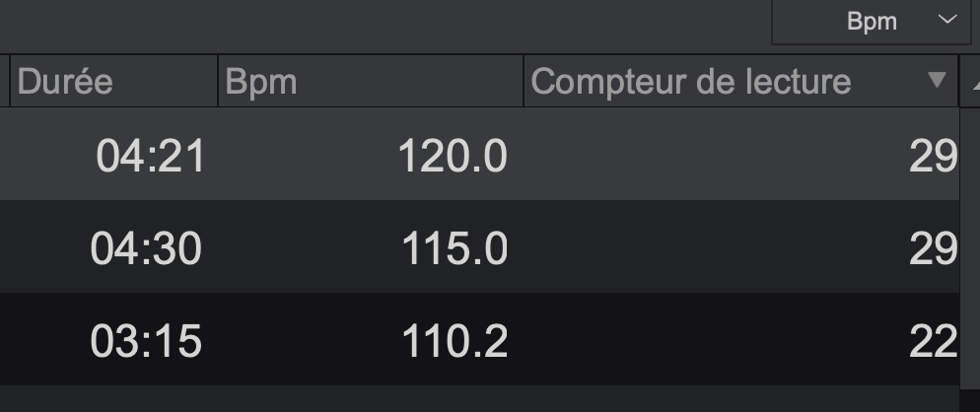The height and width of the screenshot is (412, 980).
Task: Click the play count 22 cell
Action: click(933, 341)
